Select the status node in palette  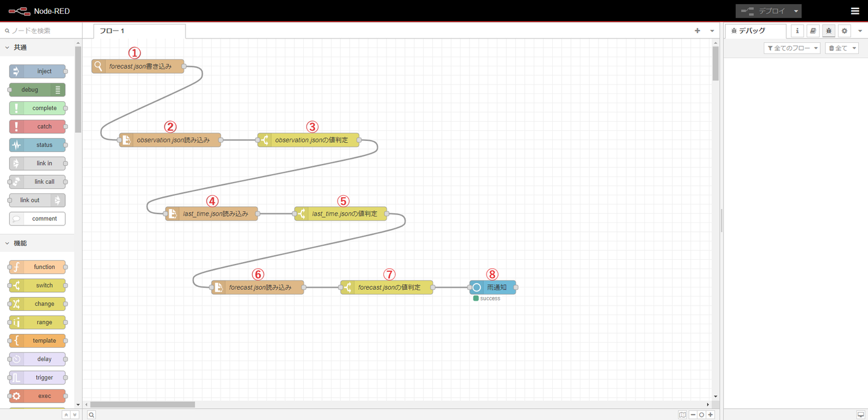[x=37, y=145]
